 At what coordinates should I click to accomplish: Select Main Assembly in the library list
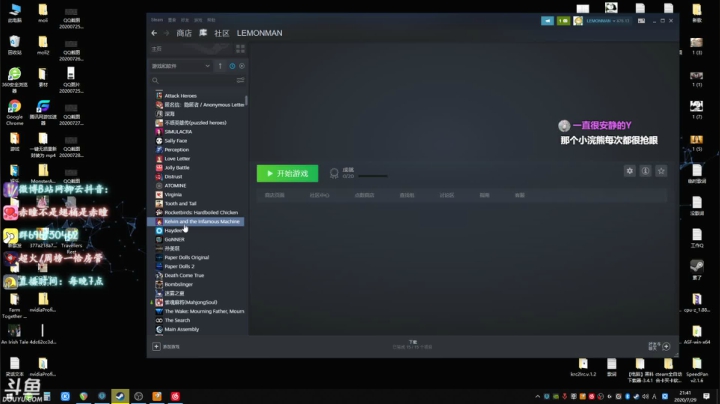coord(181,329)
